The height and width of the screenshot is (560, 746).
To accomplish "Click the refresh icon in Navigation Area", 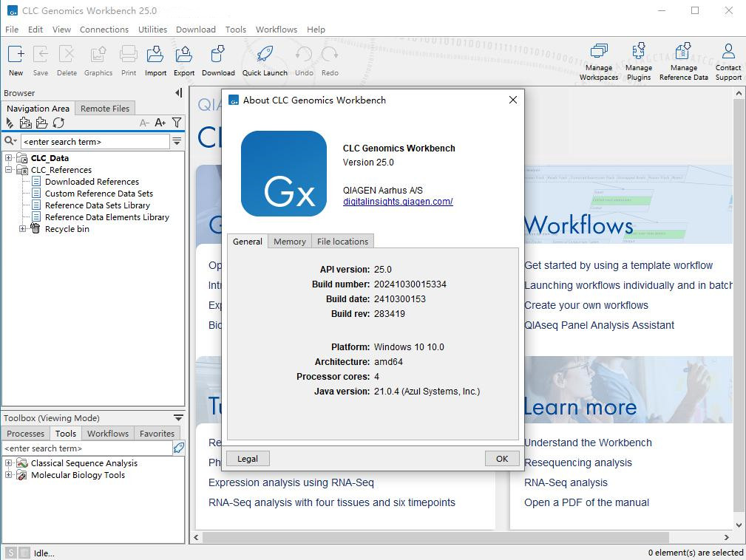I will (58, 123).
